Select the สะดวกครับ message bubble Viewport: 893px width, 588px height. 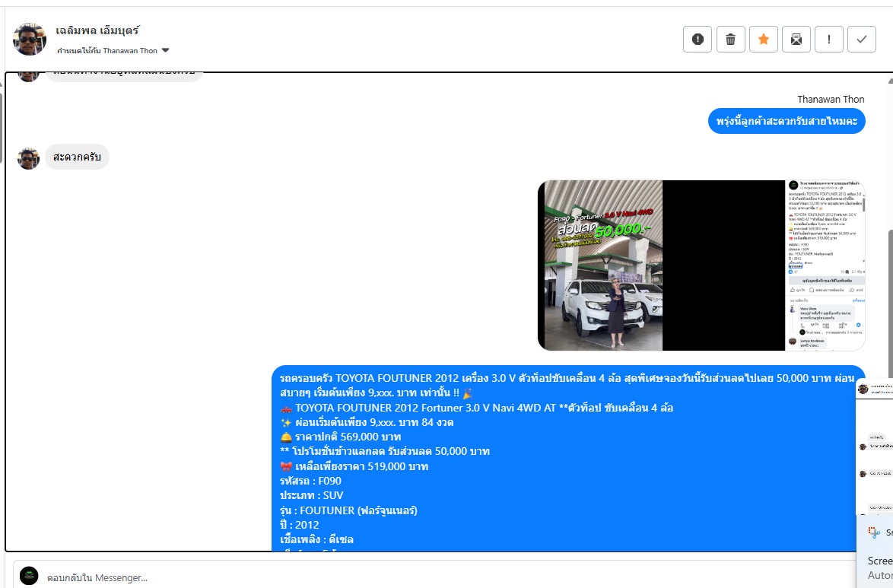(77, 157)
